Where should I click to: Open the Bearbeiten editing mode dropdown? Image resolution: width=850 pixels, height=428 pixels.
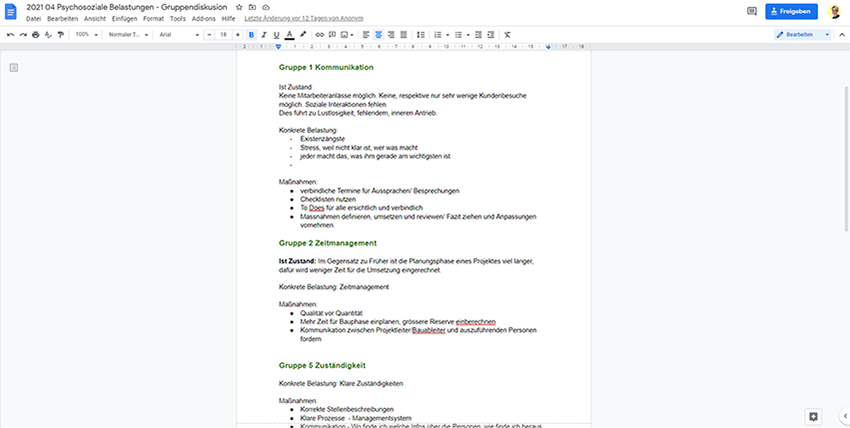coord(803,35)
